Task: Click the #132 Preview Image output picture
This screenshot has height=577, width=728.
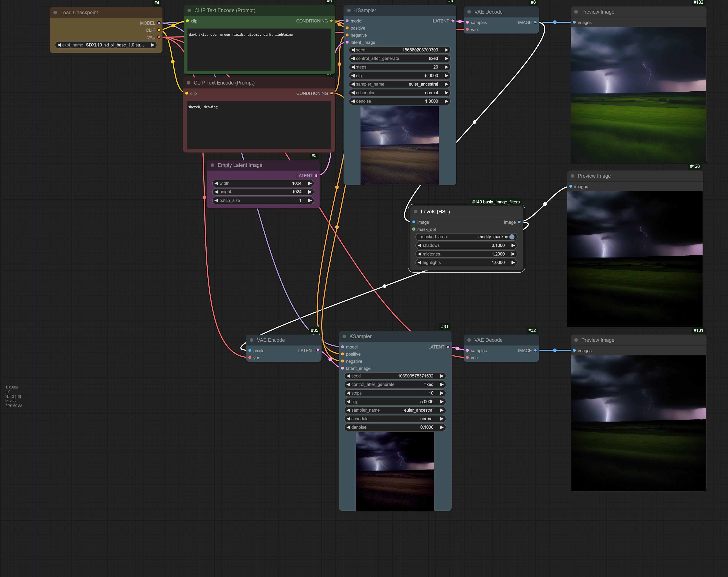Action: coord(638,95)
